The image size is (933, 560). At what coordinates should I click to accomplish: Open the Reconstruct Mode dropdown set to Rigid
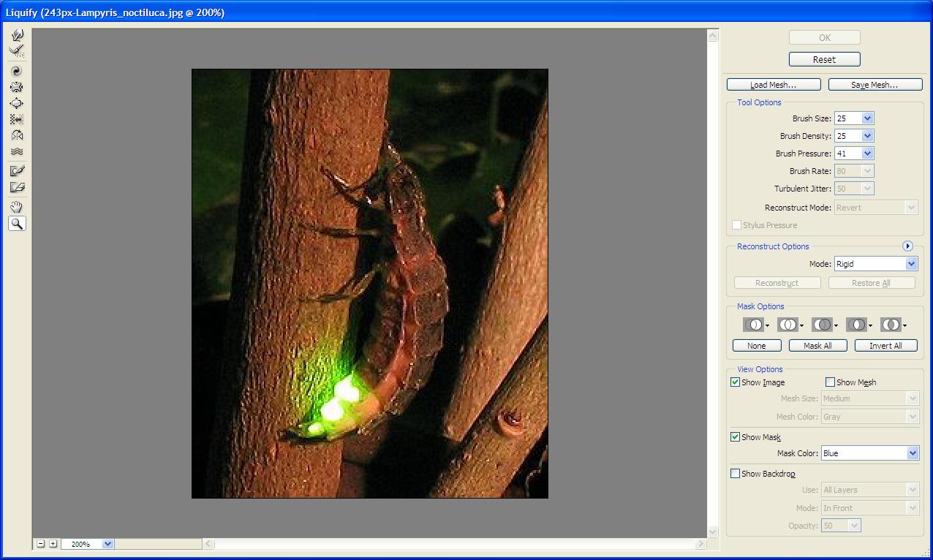pos(911,264)
